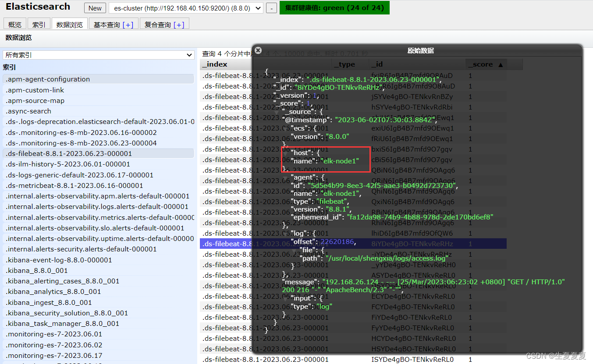Viewport: 593px width, 364px height.
Task: Select .internal.alerts-observability.uptime.alerts-default index
Action: click(x=99, y=239)
